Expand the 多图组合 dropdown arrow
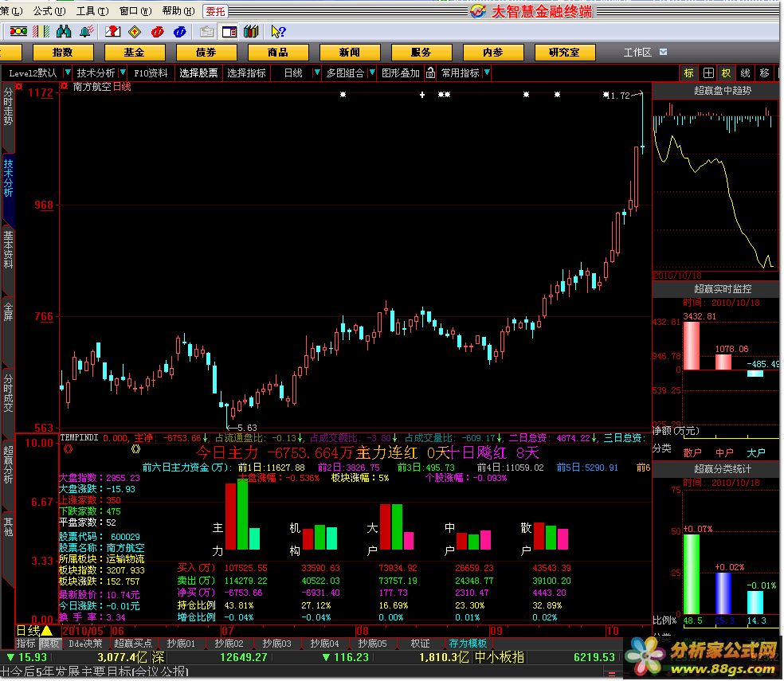Screen dimensions: 784x681 [x=371, y=73]
